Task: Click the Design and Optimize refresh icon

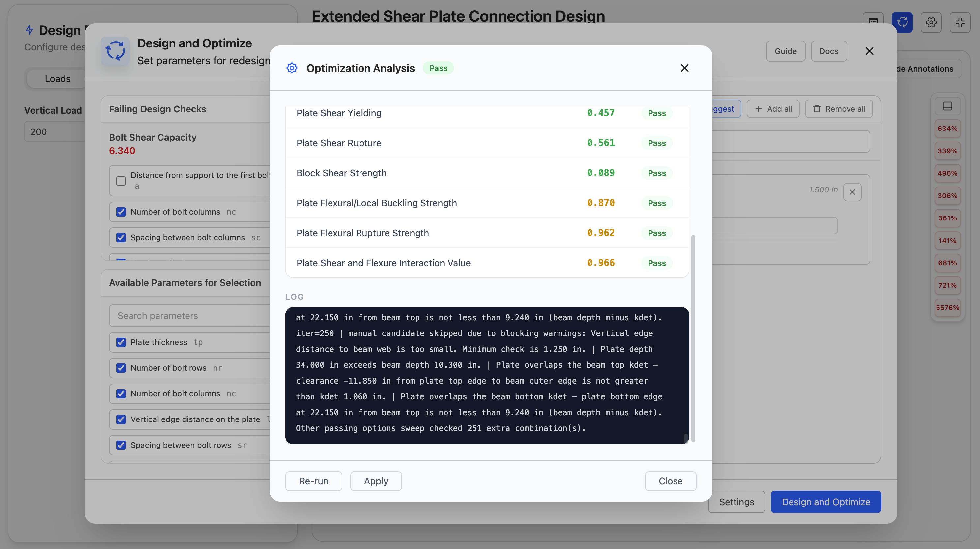Action: pyautogui.click(x=115, y=51)
